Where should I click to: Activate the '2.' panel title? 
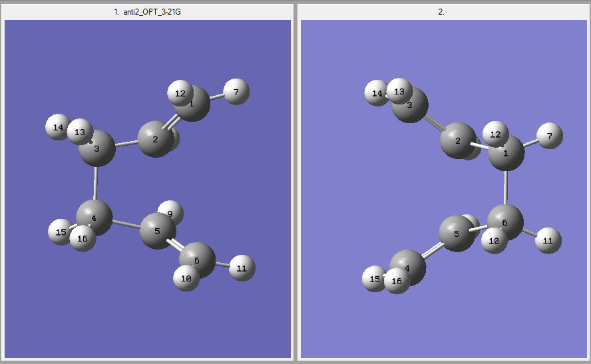(441, 12)
